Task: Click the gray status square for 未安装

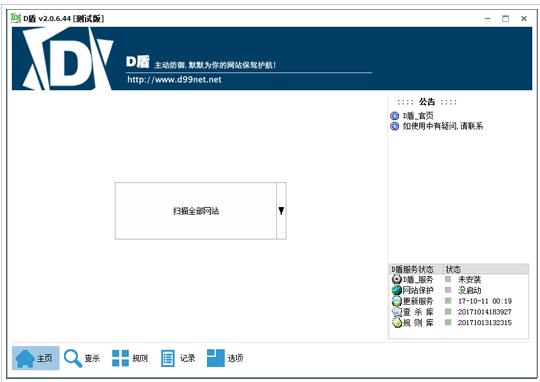Action: (x=448, y=279)
